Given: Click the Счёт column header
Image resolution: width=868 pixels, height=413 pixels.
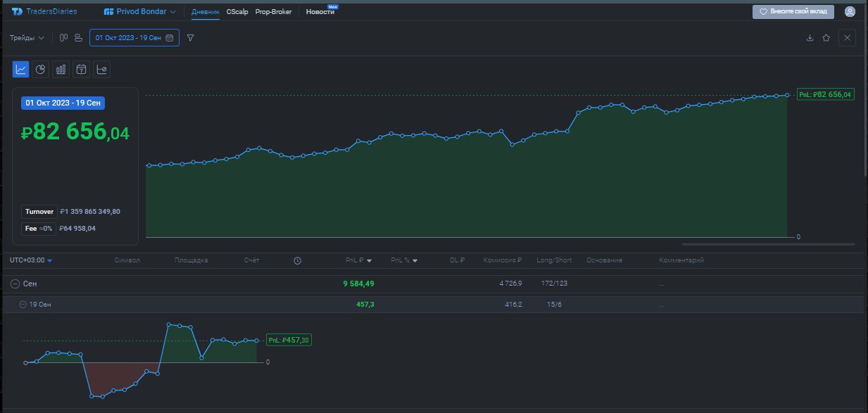Looking at the screenshot, I should coord(252,260).
